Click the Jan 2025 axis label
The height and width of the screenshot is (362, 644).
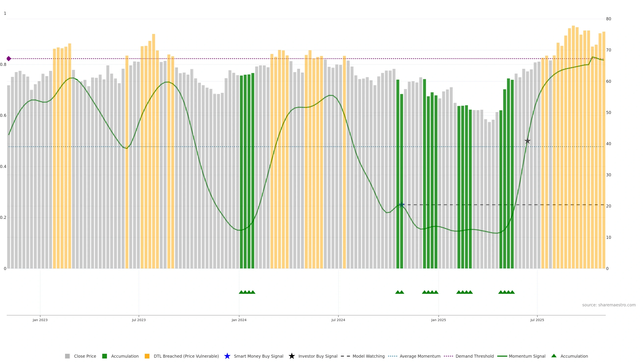(x=438, y=320)
